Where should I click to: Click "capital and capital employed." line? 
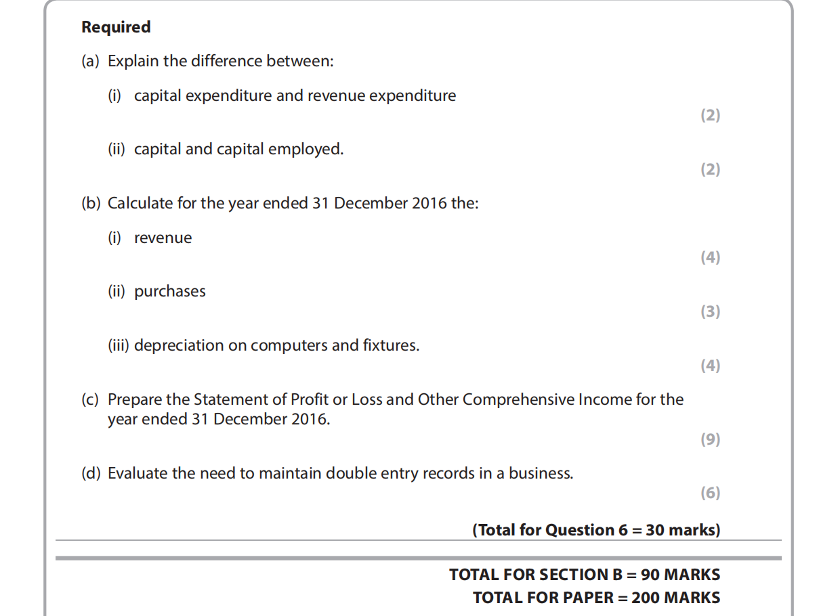[238, 150]
